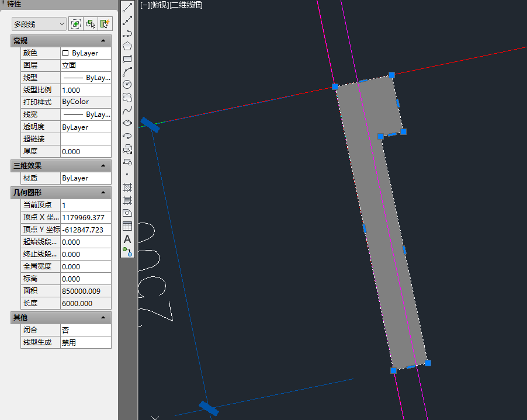Select the Polygon draw tool

point(127,46)
